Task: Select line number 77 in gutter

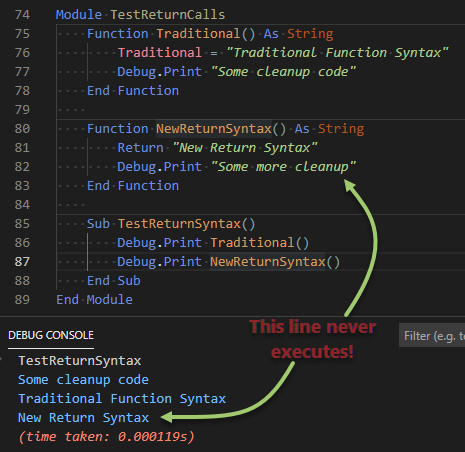Action: [x=22, y=72]
